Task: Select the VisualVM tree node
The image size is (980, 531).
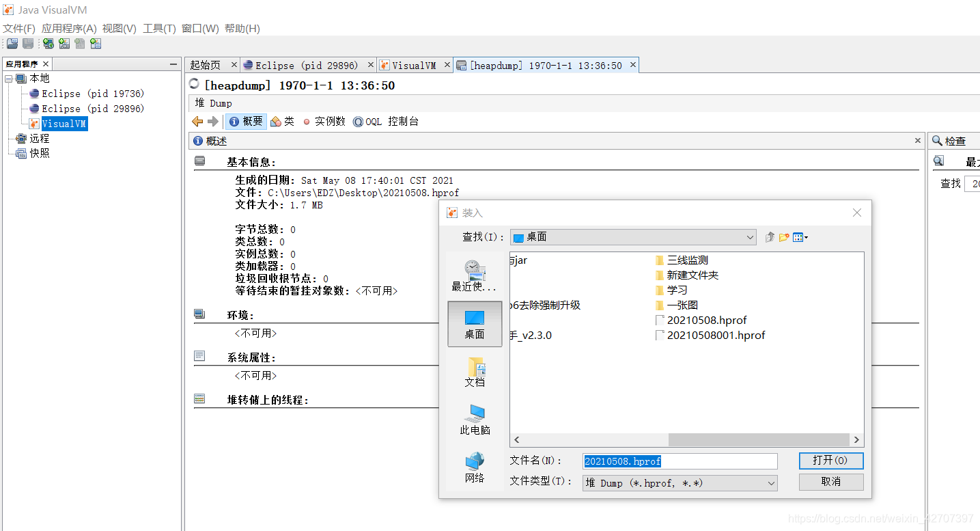Action: pos(58,124)
